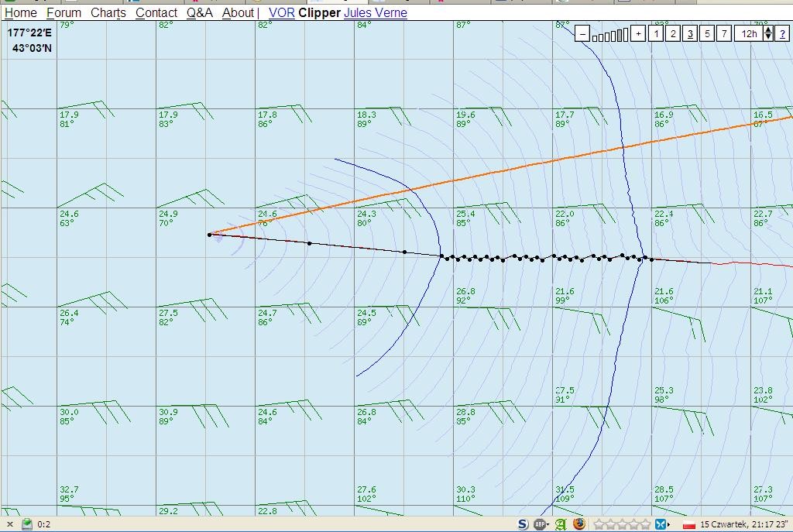Select the 1 day forecast option
The image size is (793, 532).
[x=656, y=33]
